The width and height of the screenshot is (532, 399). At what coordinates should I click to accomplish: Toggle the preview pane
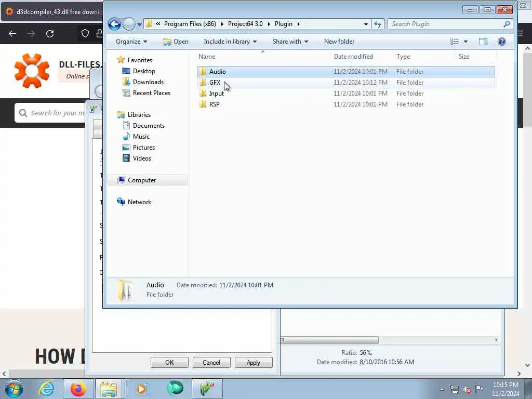483,42
